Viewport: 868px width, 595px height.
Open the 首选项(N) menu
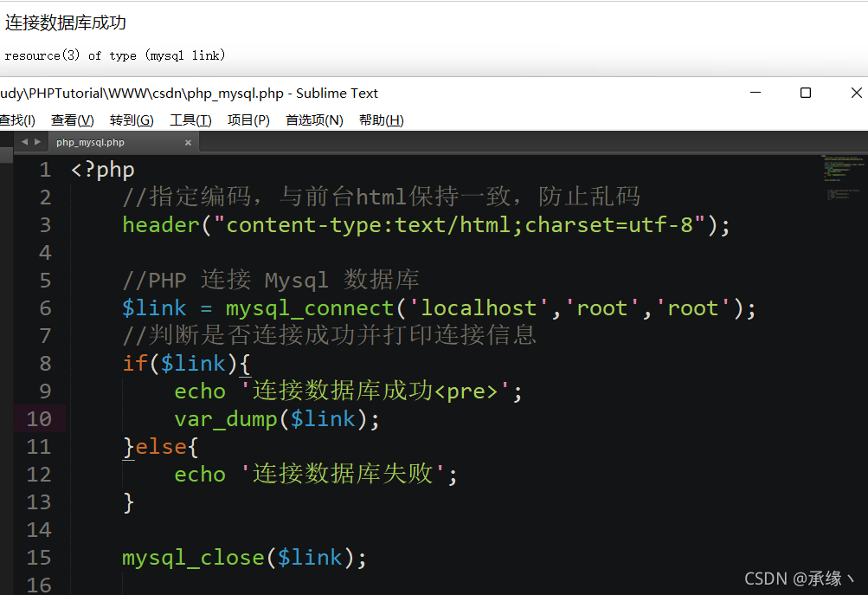pyautogui.click(x=314, y=120)
